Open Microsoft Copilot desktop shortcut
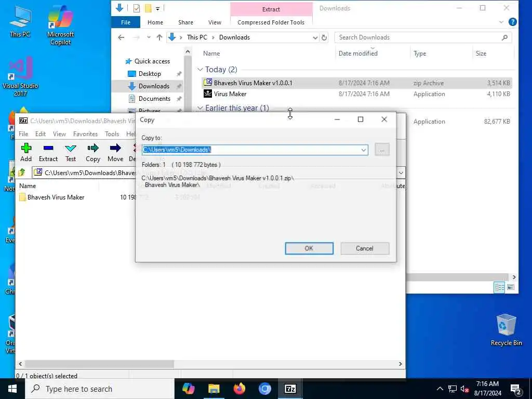The height and width of the screenshot is (399, 532). [60, 25]
